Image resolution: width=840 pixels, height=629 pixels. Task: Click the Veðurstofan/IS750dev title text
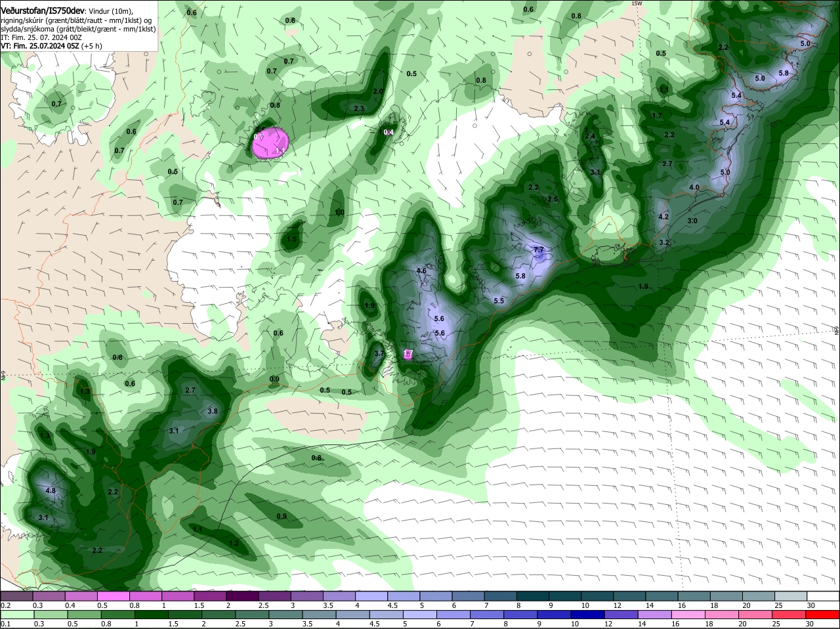tap(43, 11)
